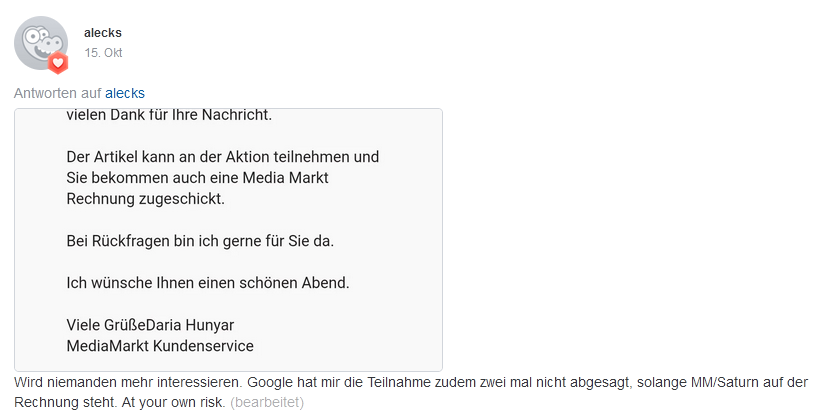This screenshot has height=416, width=817.
Task: Click the line "Sie bekommen auch eine Media Markt"
Action: 197,178
